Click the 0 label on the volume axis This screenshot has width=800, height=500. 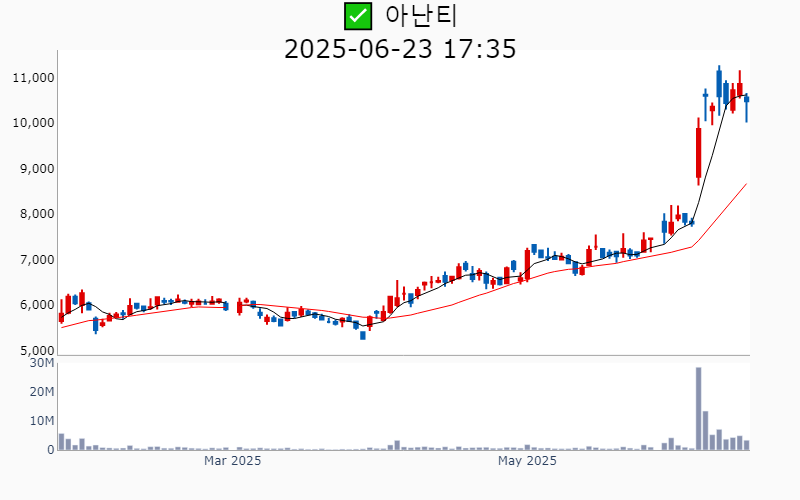[x=51, y=450]
